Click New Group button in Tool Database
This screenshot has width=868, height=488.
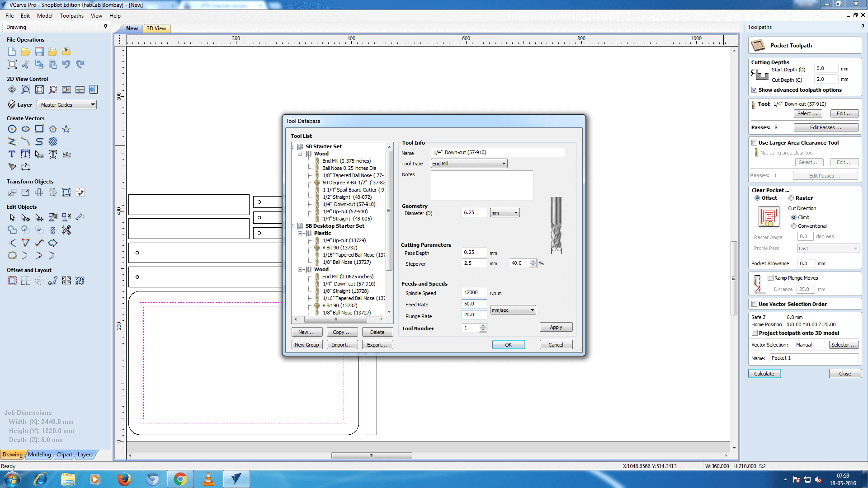click(x=307, y=345)
